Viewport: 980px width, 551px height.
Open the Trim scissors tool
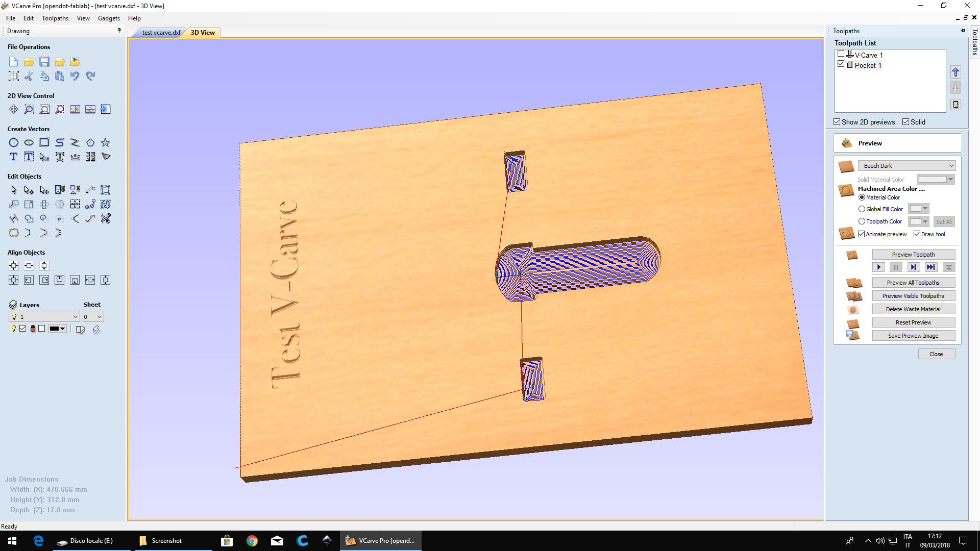point(106,218)
